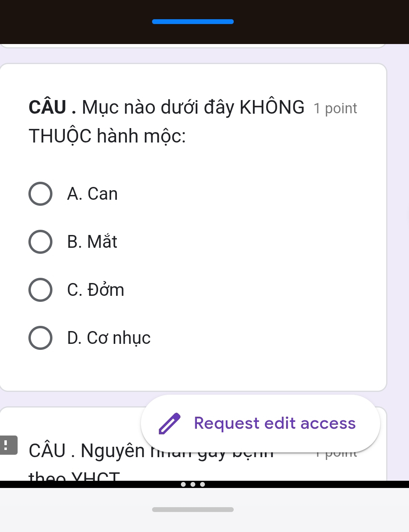Open the report problem exclamation icon
The height and width of the screenshot is (532, 409).
8,445
